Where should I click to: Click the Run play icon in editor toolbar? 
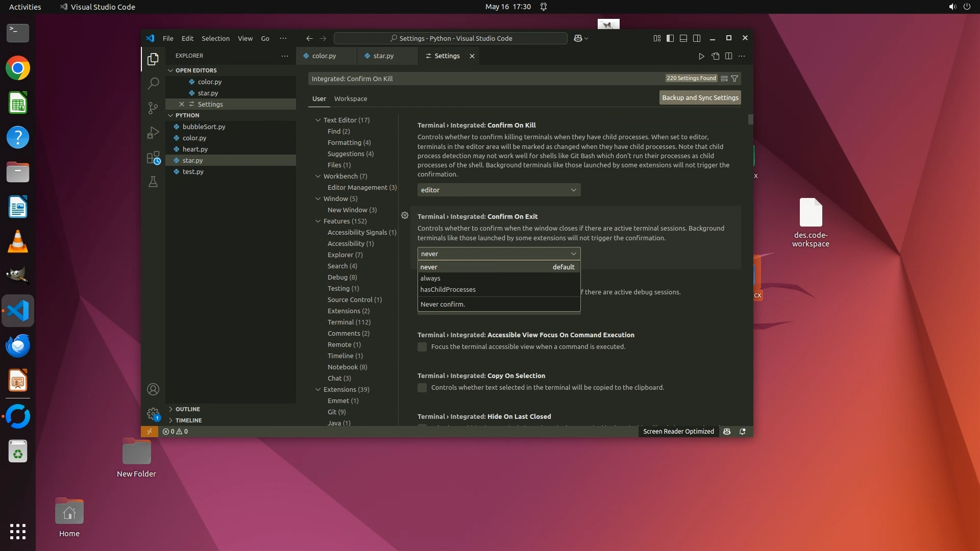[x=701, y=56]
